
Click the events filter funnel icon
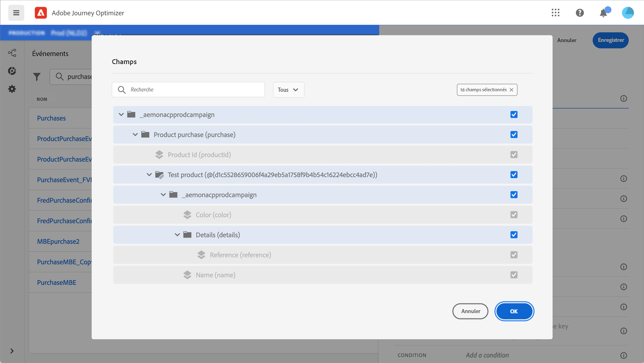tap(37, 77)
